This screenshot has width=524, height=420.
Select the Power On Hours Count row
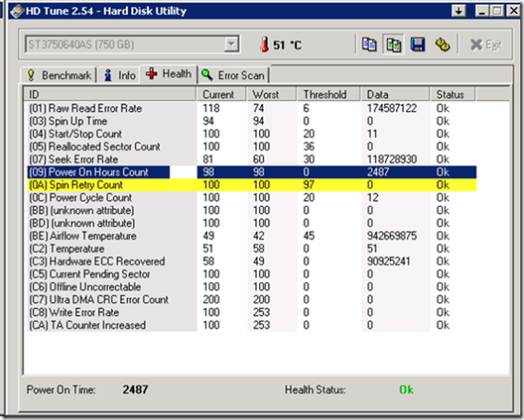[x=252, y=172]
